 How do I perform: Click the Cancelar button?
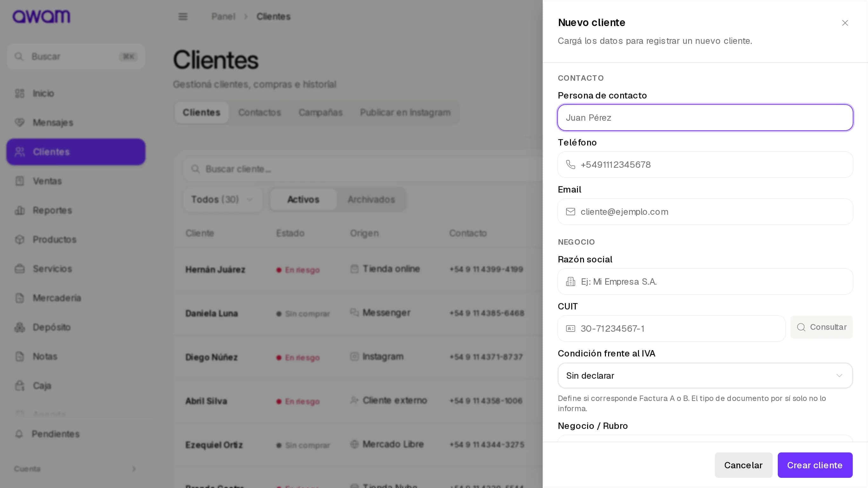click(x=743, y=465)
